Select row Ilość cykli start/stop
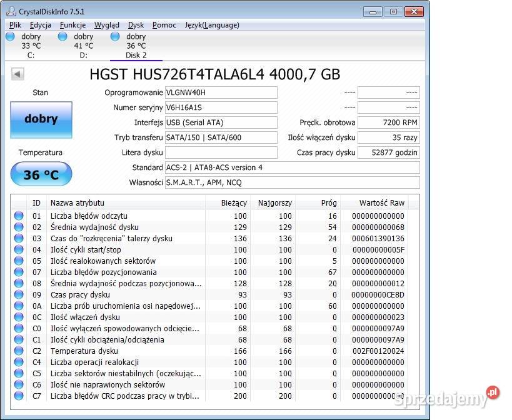 click(x=210, y=249)
